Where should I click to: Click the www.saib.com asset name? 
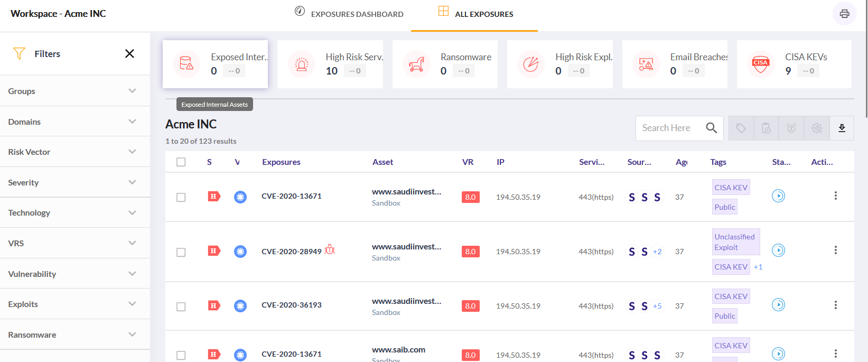pyautogui.click(x=398, y=350)
